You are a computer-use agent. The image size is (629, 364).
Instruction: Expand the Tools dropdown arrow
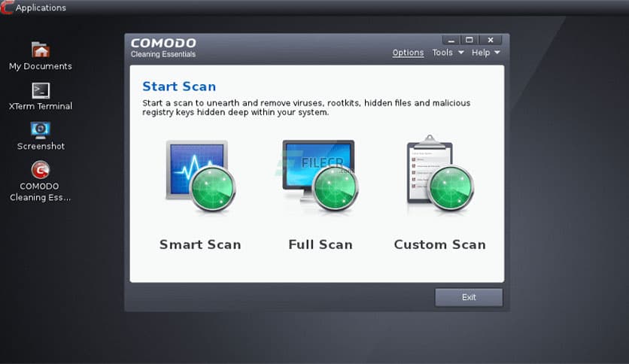461,53
